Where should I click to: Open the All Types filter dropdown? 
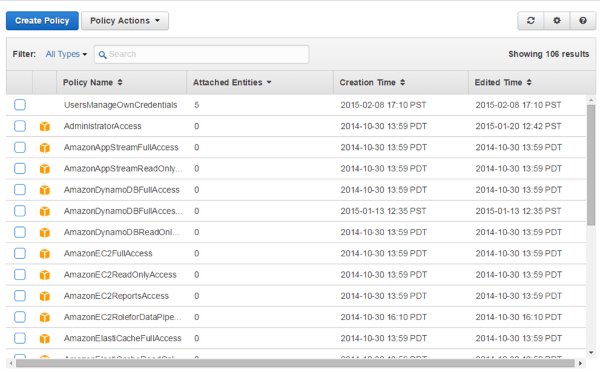tap(66, 54)
